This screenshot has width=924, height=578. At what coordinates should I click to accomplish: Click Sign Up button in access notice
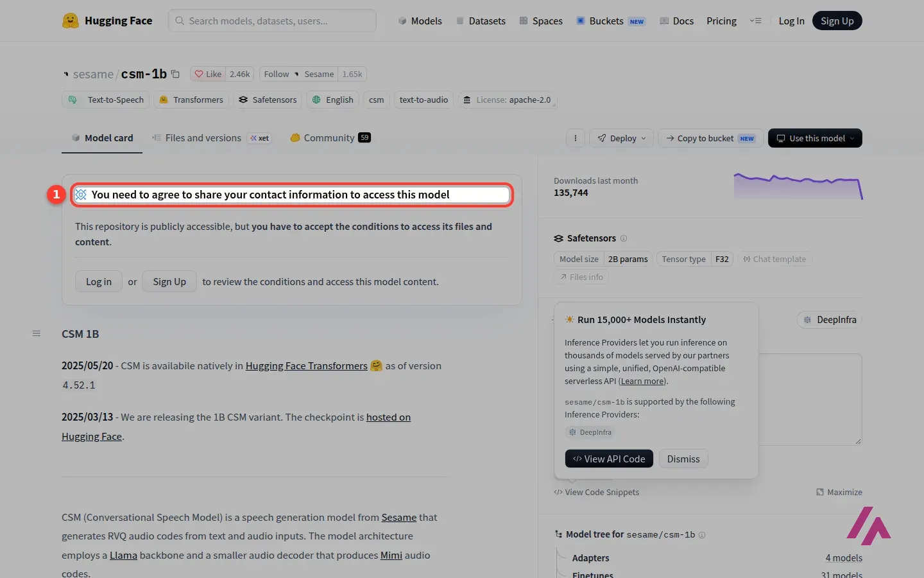[169, 281]
